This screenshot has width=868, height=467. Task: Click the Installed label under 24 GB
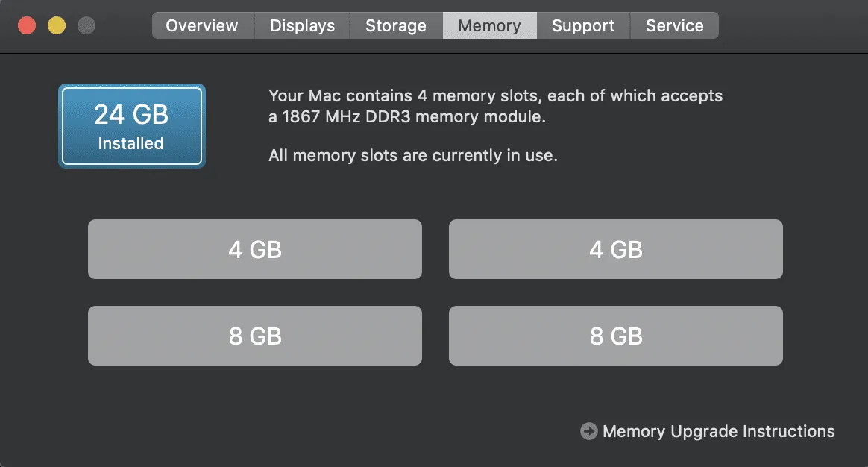131,143
